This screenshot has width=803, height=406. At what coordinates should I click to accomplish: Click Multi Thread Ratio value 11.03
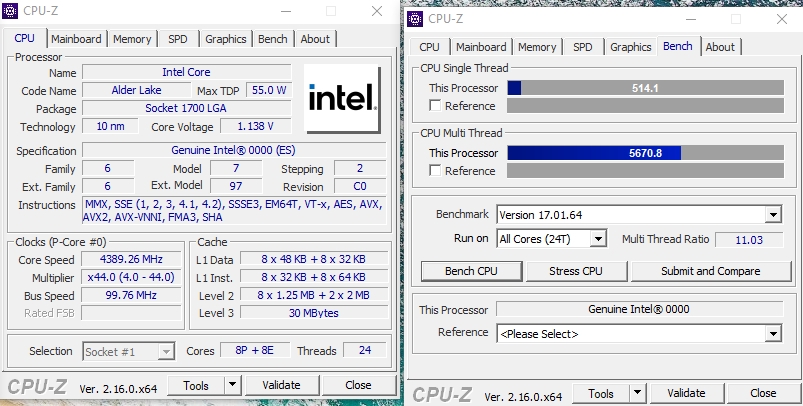pyautogui.click(x=749, y=239)
